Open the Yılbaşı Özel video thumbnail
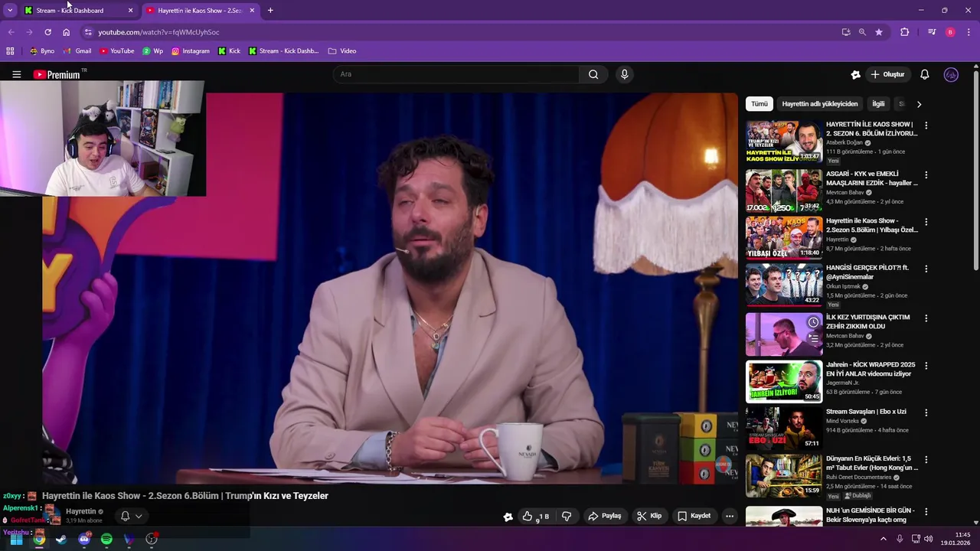Viewport: 980px width, 551px height. 784,237
